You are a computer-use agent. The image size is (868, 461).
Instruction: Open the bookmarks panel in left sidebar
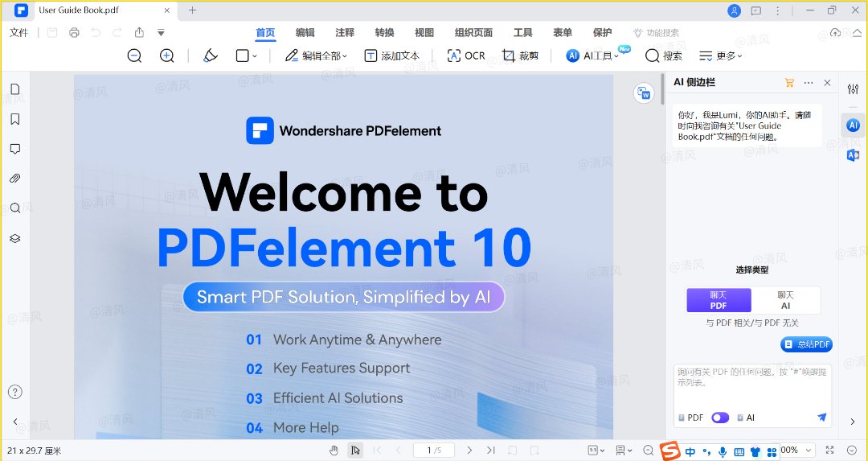point(14,119)
